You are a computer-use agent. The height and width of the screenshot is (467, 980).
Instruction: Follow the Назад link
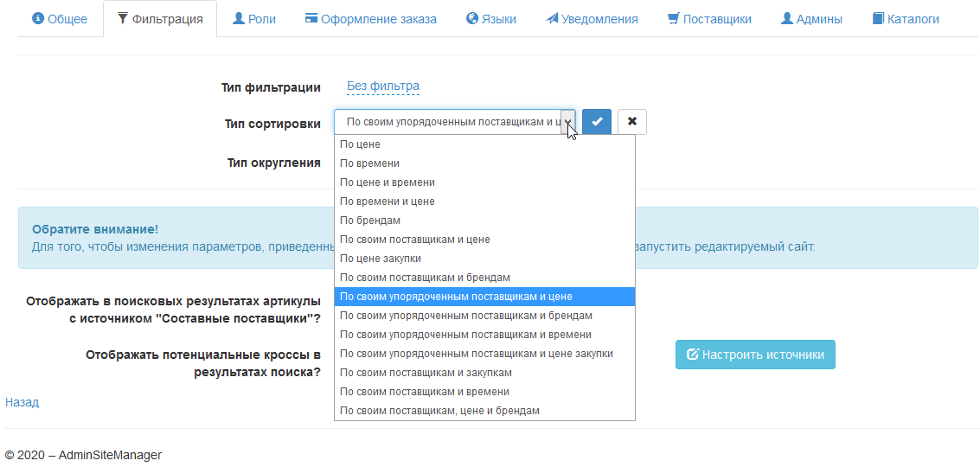click(22, 402)
